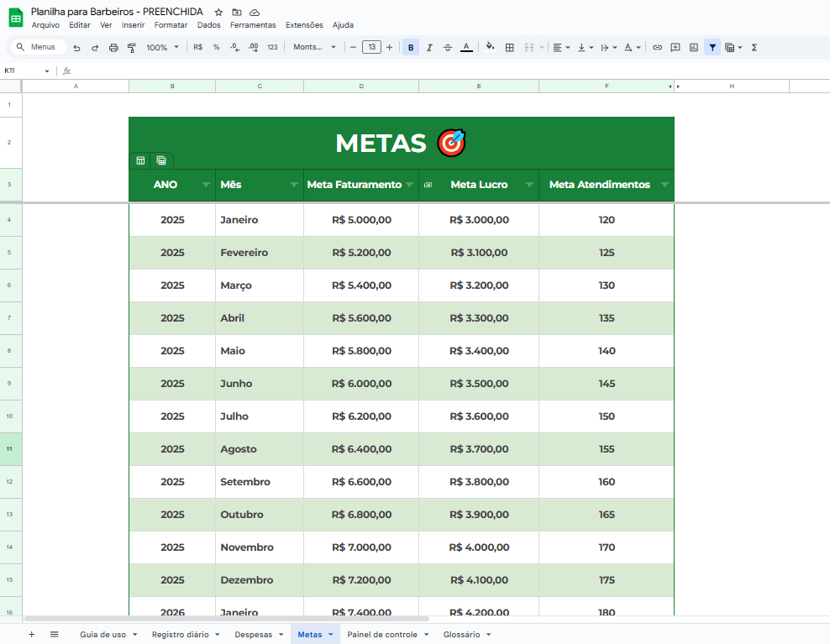Image resolution: width=830 pixels, height=644 pixels.
Task: Toggle italic formatting
Action: click(429, 48)
